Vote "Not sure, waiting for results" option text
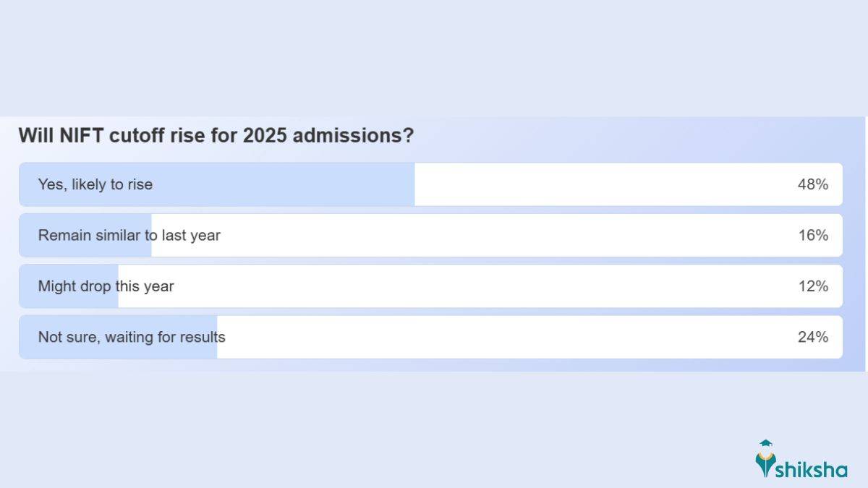This screenshot has height=488, width=868. click(132, 338)
